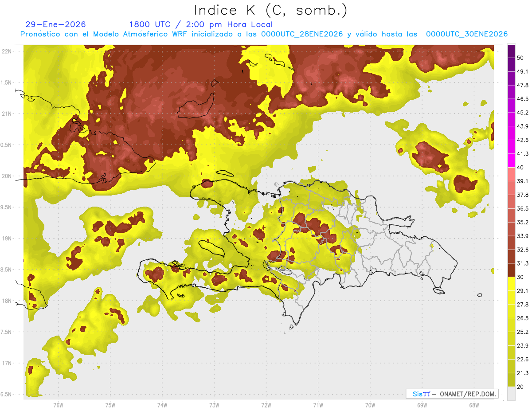The height and width of the screenshot is (411, 532).
Task: Click the "22N" latitude label
Action: coord(7,51)
